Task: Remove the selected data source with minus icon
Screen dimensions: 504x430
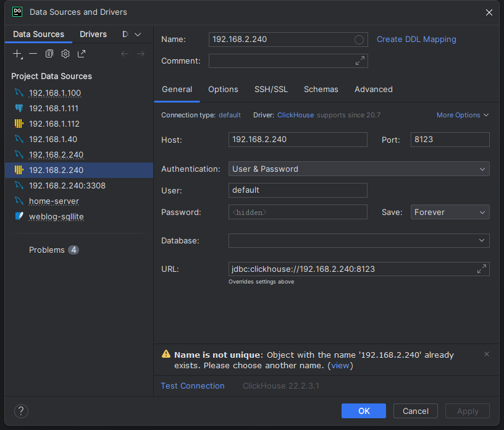Action: [33, 54]
